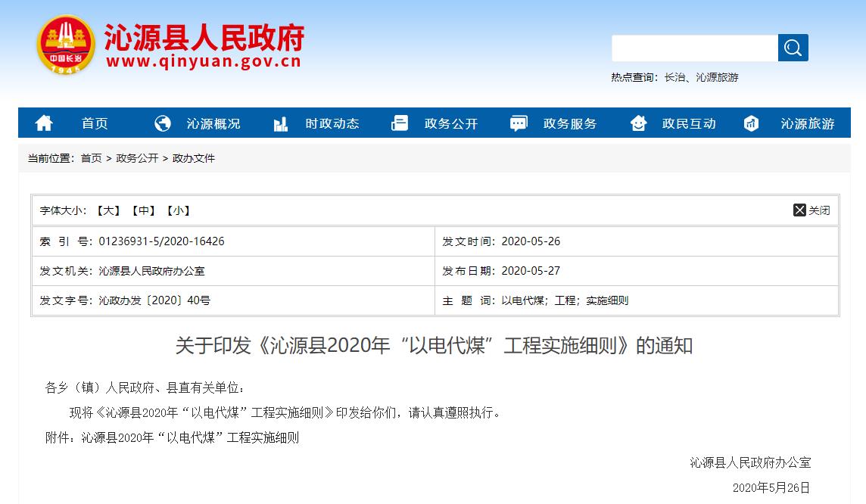
Task: Open the 政民互动 navigation item
Action: pyautogui.click(x=689, y=123)
